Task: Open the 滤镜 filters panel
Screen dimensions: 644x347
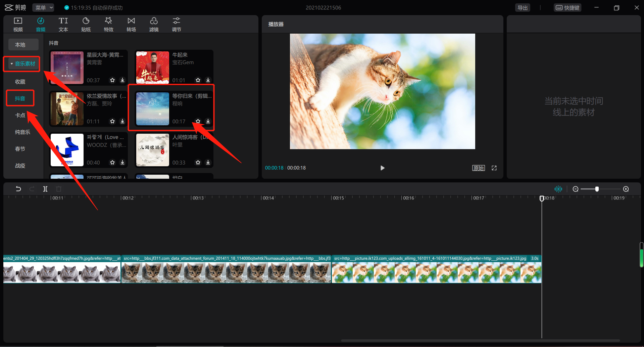Action: pyautogui.click(x=154, y=25)
